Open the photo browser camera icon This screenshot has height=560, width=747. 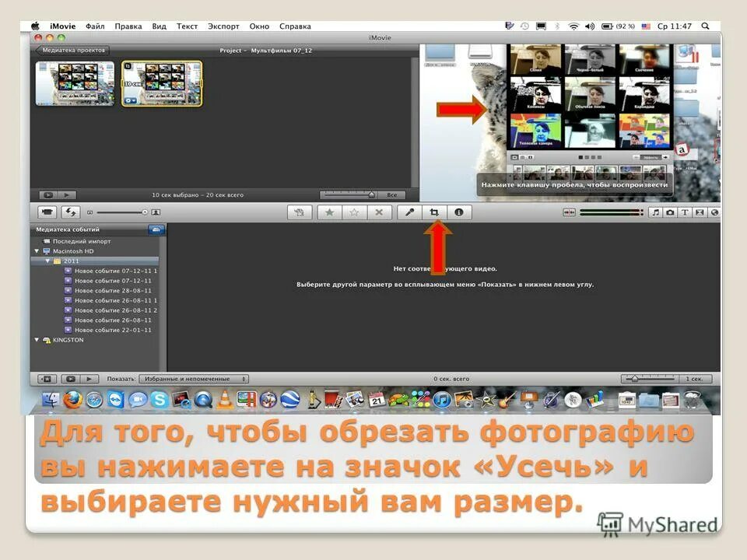[x=670, y=212]
